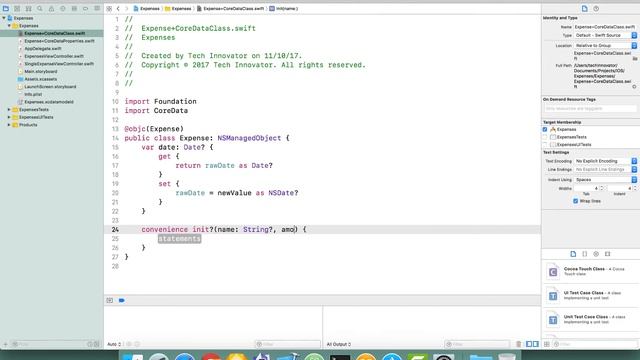Open Expense+CoreDataProperties.swift file
The height and width of the screenshot is (360, 640).
(59, 41)
